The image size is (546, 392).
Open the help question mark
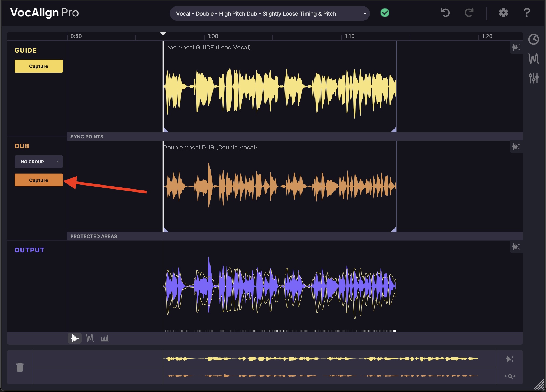point(527,13)
